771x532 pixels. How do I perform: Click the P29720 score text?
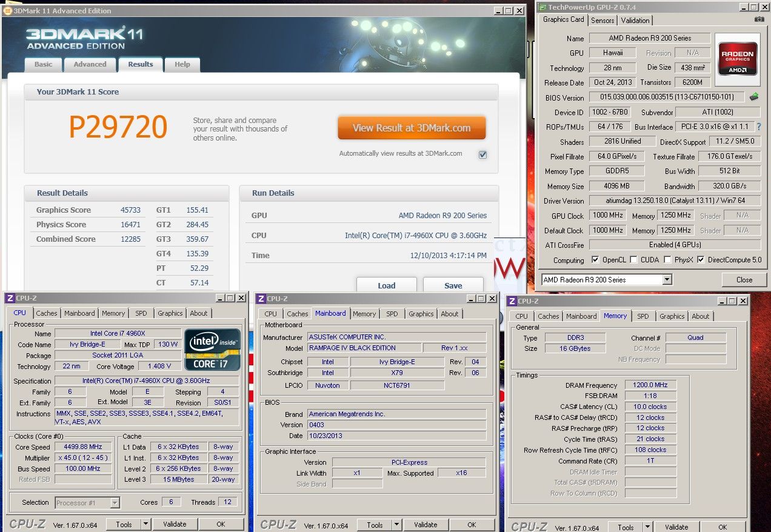[118, 127]
